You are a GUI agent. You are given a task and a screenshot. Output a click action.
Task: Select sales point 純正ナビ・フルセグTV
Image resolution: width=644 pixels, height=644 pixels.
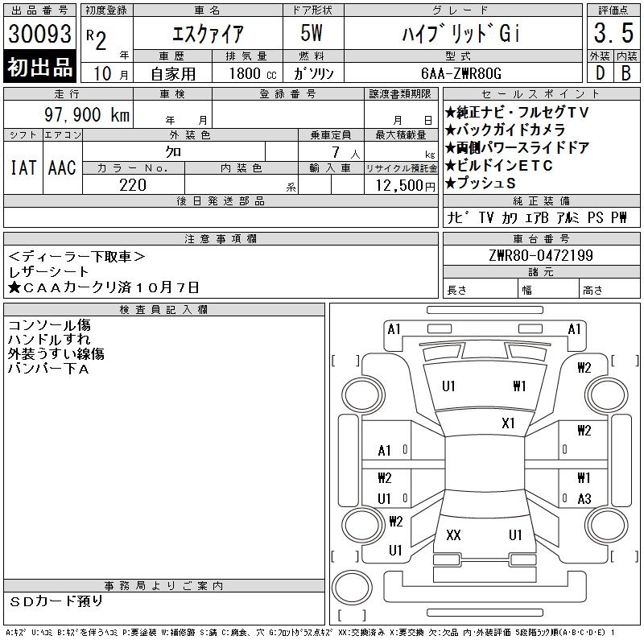pos(518,112)
